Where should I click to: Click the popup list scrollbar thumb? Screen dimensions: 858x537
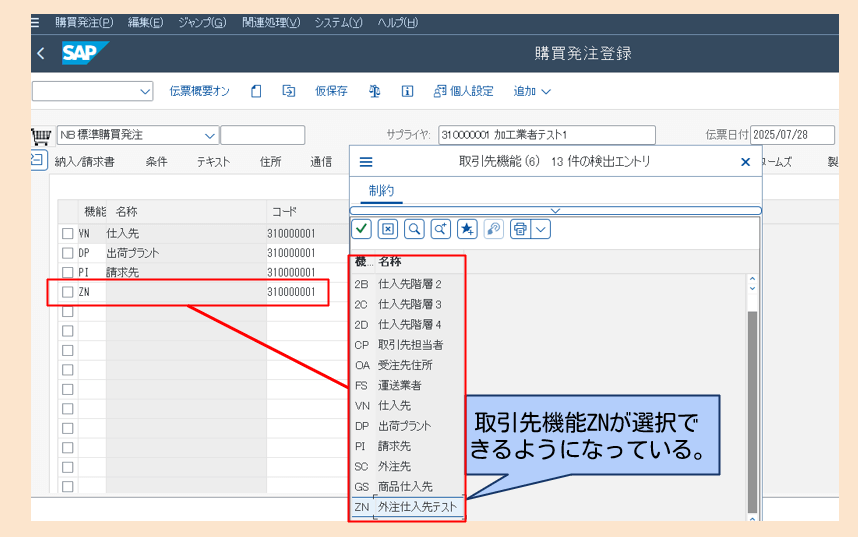click(752, 412)
